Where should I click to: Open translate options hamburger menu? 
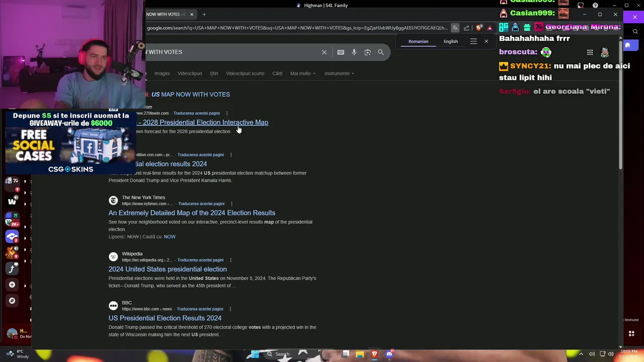pos(473,41)
